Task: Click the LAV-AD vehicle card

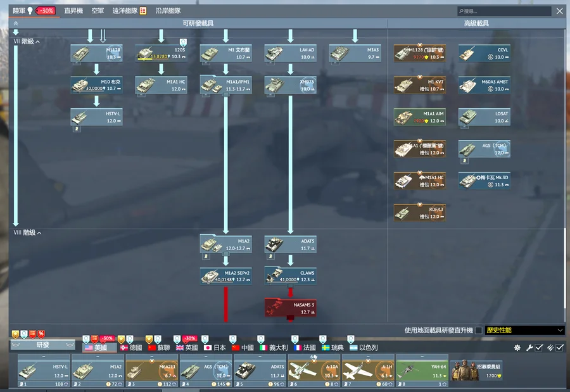Action: (x=290, y=53)
